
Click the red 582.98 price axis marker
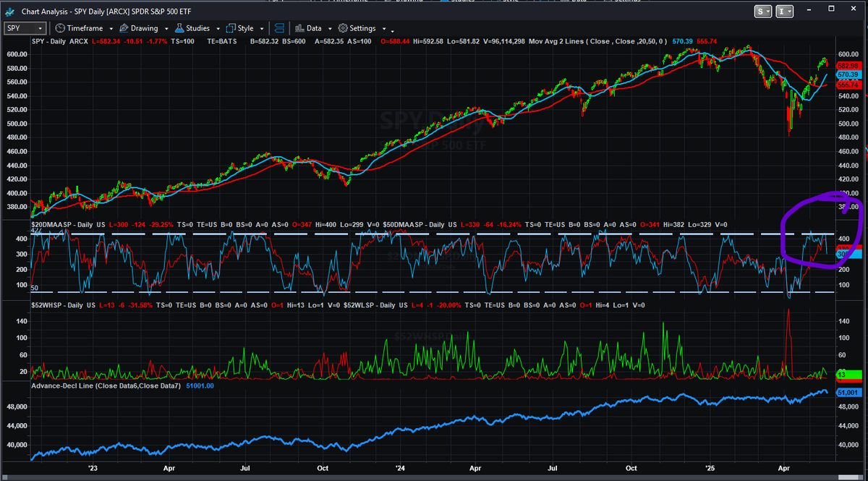coord(848,67)
